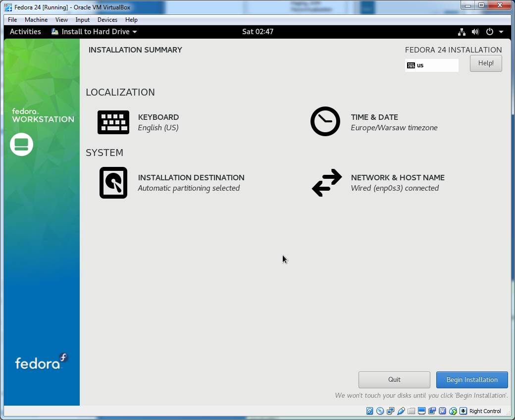Click the optical disc indicator in VirtualBox status bar
This screenshot has width=515, height=420.
380,411
